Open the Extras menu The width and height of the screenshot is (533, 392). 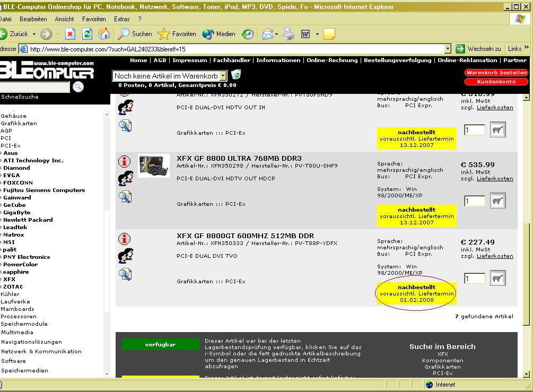[121, 19]
